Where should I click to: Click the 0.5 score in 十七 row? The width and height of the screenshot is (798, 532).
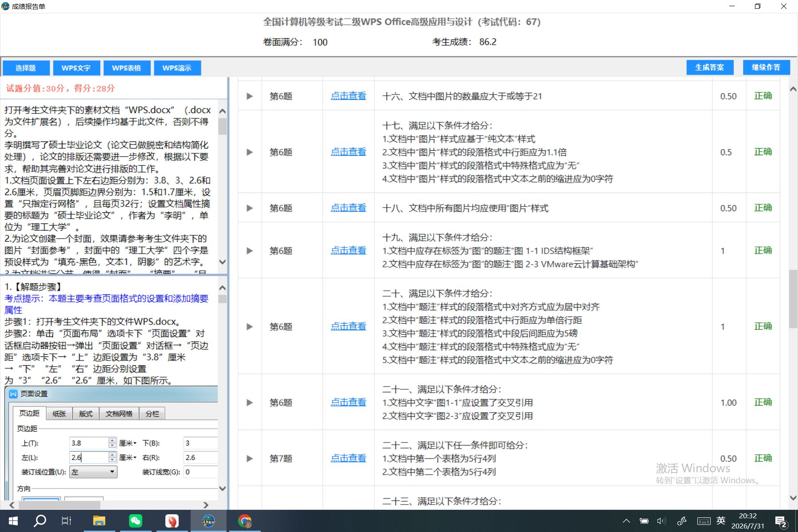point(726,152)
